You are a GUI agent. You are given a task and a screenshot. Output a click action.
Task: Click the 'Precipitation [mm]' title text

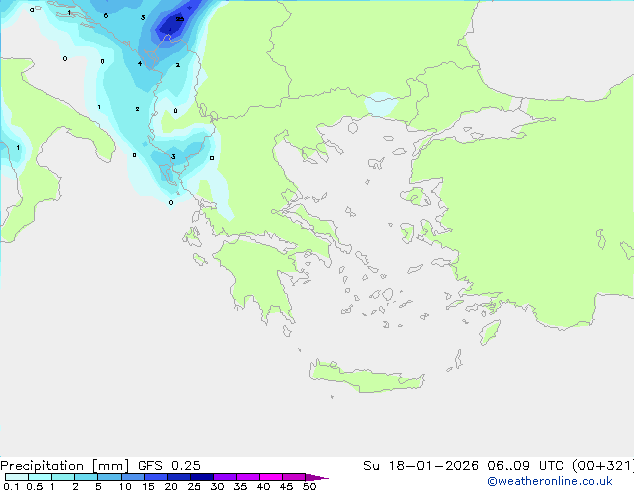64,466
